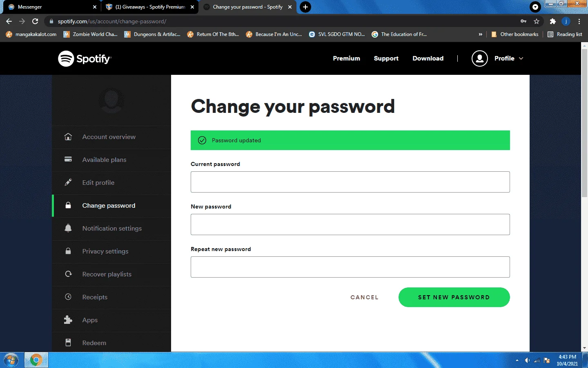Screen dimensions: 588x368
Task: Click the checkmark icon in Password updated banner
Action: 202,140
